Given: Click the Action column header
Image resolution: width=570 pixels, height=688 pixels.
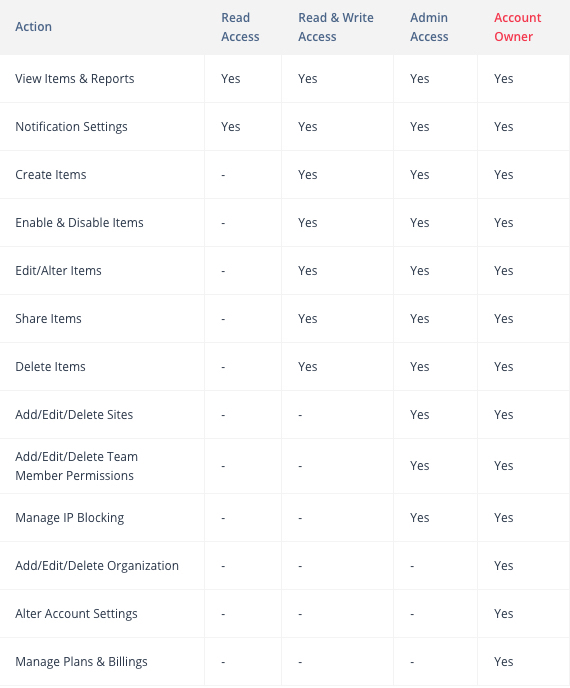Looking at the screenshot, I should tap(33, 27).
